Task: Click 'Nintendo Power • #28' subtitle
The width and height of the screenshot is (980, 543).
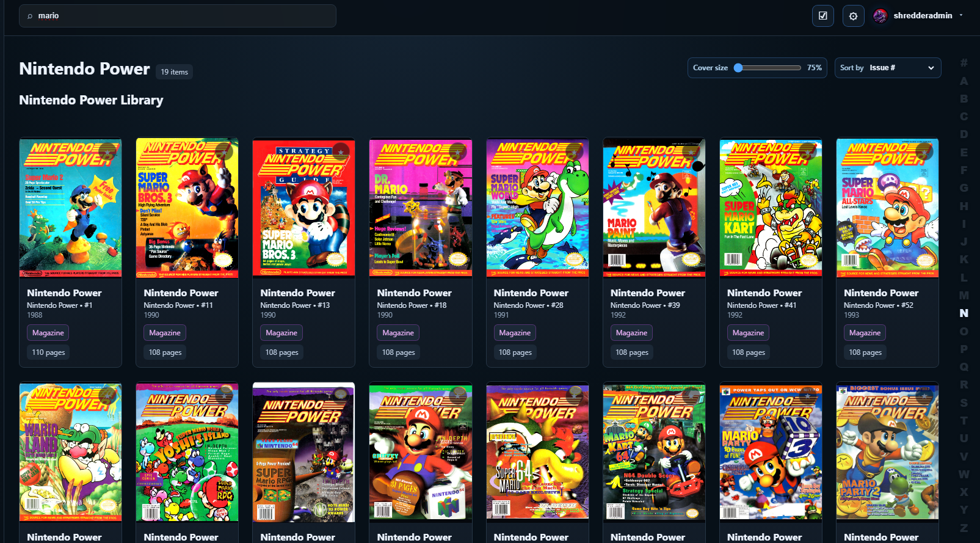Action: [x=528, y=305]
